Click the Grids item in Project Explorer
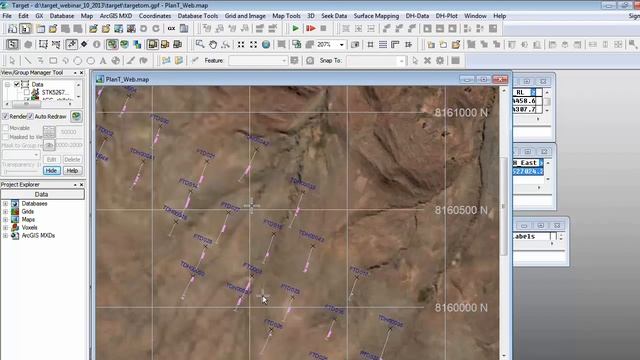 pyautogui.click(x=27, y=211)
